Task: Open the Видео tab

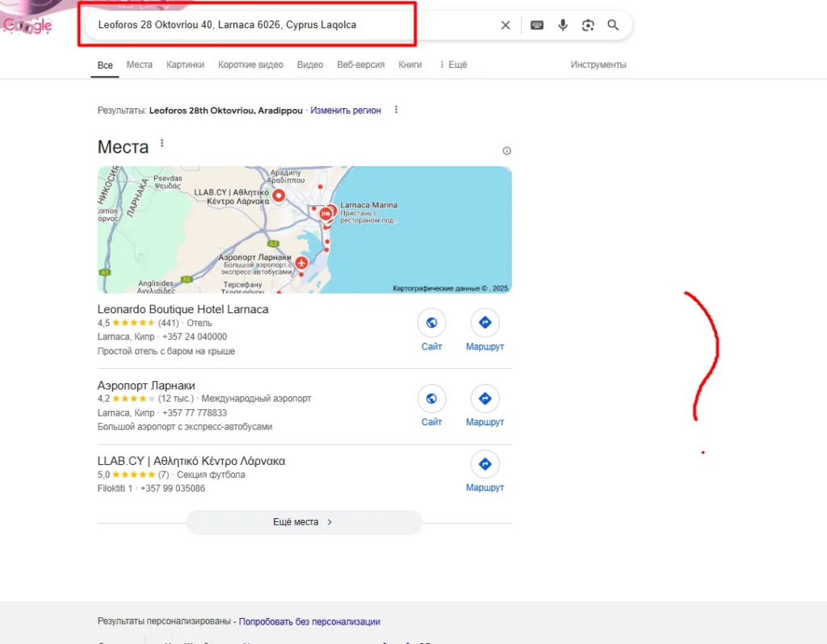Action: point(309,65)
